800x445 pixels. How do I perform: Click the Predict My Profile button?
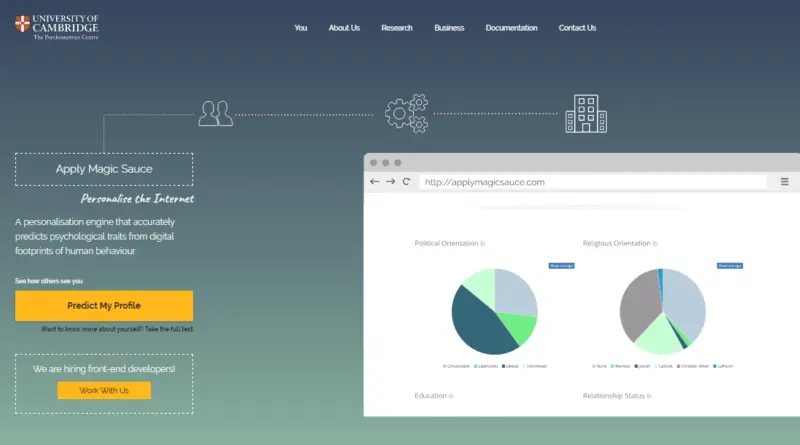[104, 306]
